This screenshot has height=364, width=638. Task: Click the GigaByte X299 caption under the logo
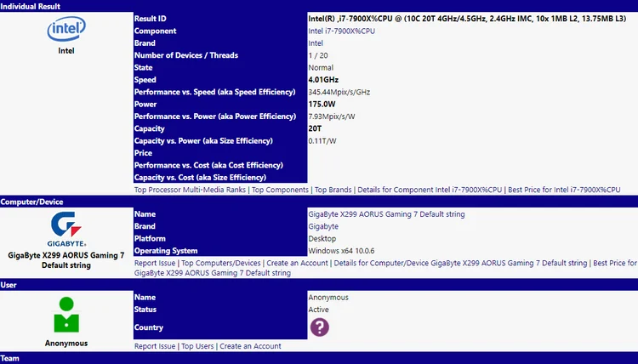click(x=66, y=260)
